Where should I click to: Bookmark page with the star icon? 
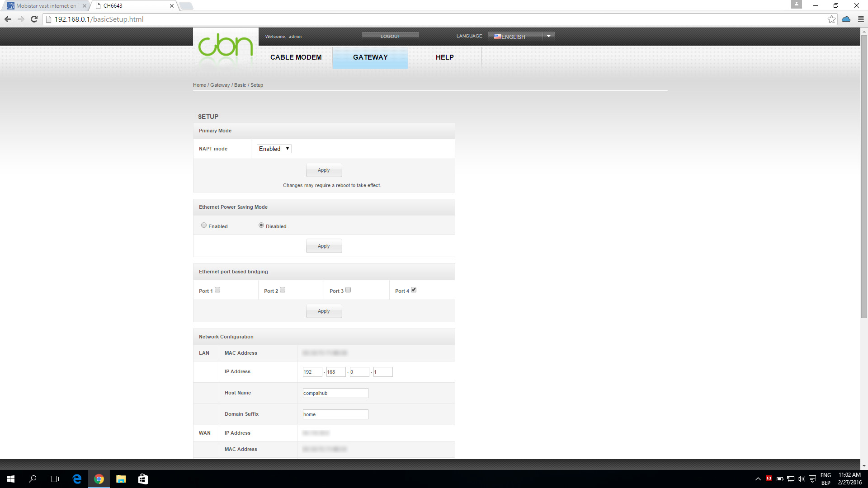[x=831, y=19]
